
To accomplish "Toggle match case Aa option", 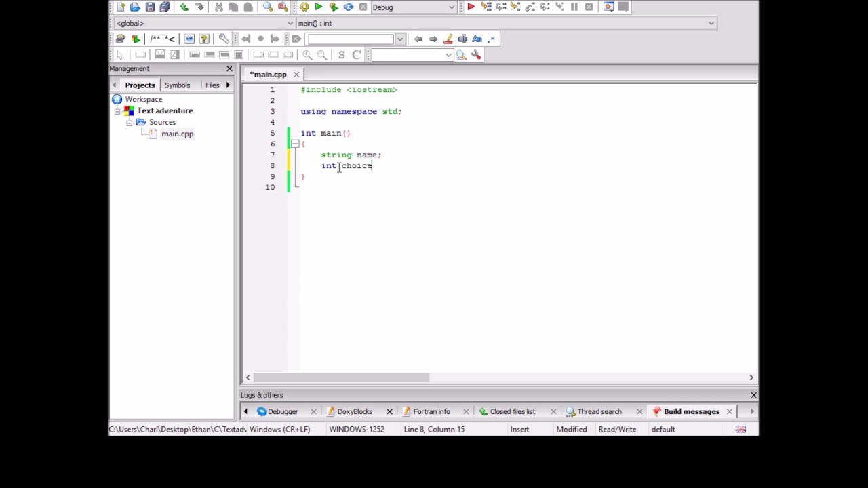I will pyautogui.click(x=477, y=39).
